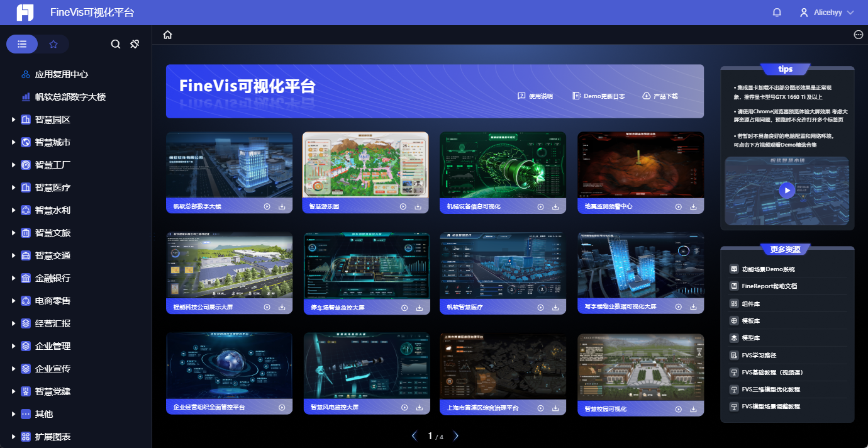Open the notifications bell
Screen dimensions: 868x448
coord(777,12)
